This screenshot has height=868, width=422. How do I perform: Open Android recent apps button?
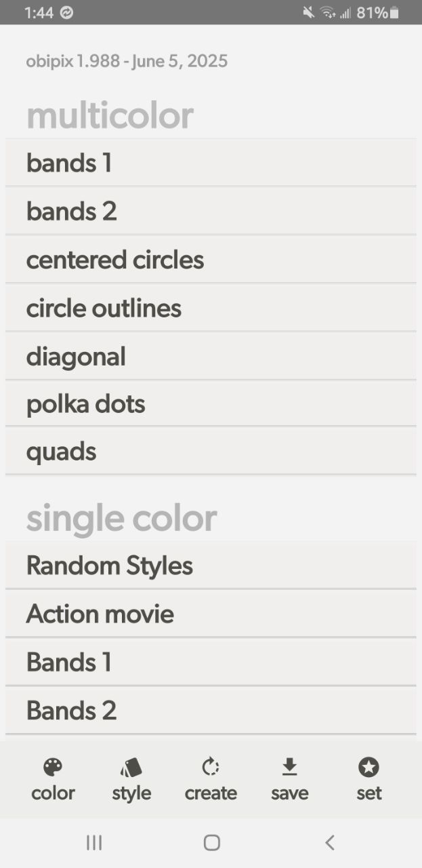pos(94,842)
